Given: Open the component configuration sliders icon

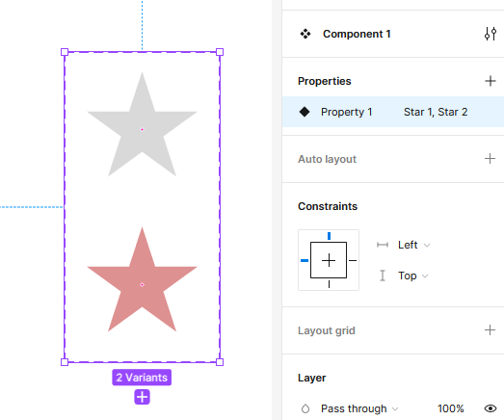Looking at the screenshot, I should pyautogui.click(x=491, y=34).
